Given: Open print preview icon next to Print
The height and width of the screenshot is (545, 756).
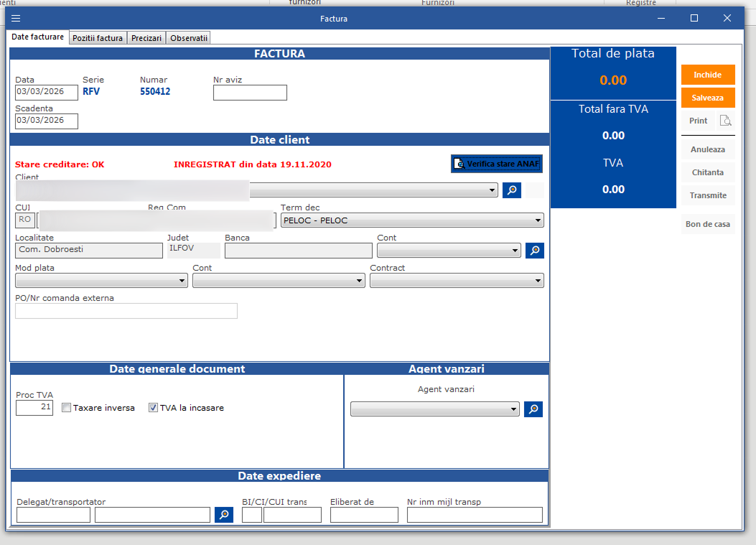Looking at the screenshot, I should (x=726, y=121).
